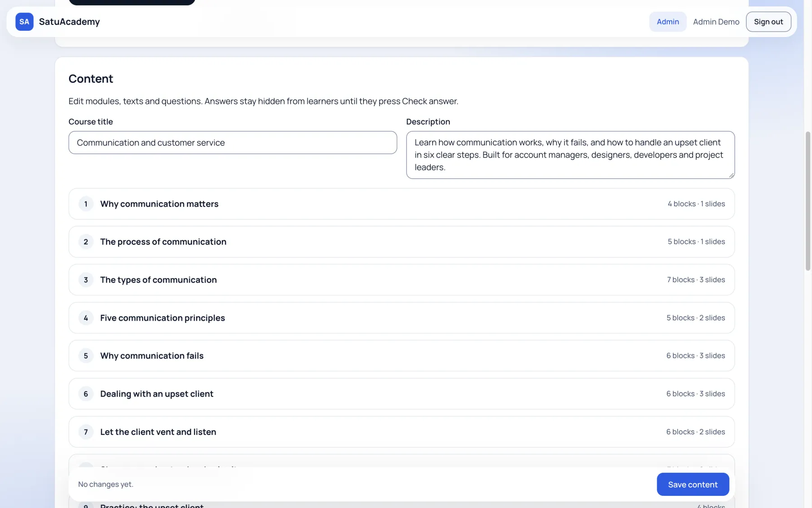Click number badge 1 of first module
This screenshot has height=508, width=812.
pyautogui.click(x=86, y=204)
